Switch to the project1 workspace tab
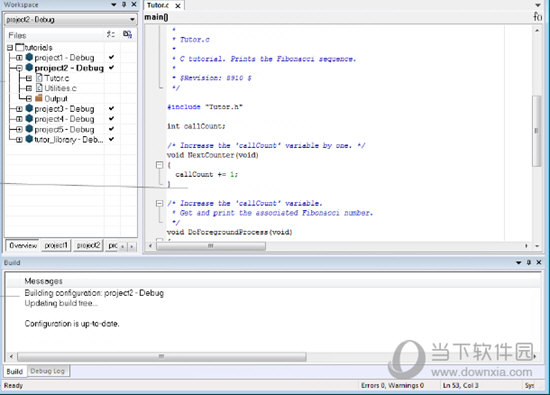This screenshot has height=395, width=550. 56,246
